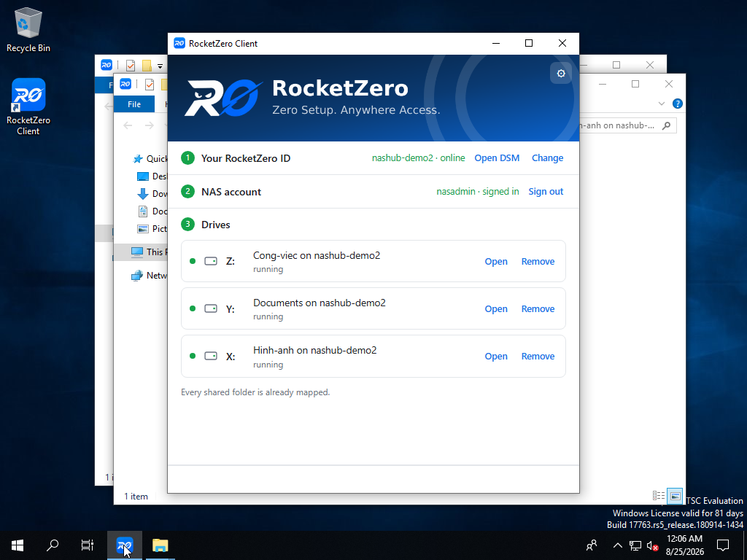Click 'Documents on nashub-demo2' label
Image resolution: width=747 pixels, height=560 pixels.
coord(320,303)
